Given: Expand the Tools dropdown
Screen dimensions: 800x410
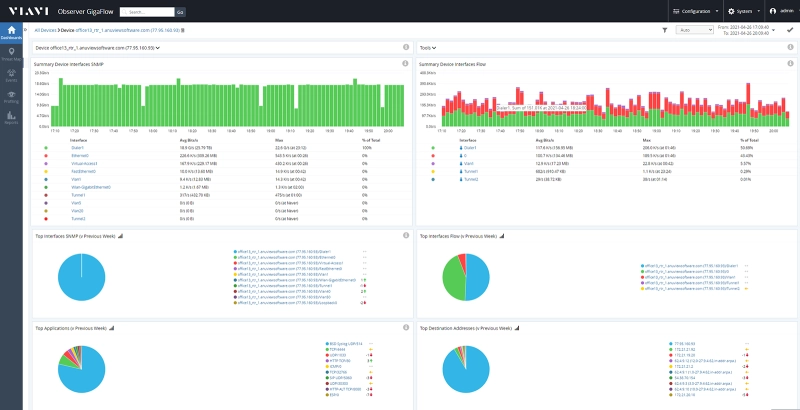Looking at the screenshot, I should point(428,47).
